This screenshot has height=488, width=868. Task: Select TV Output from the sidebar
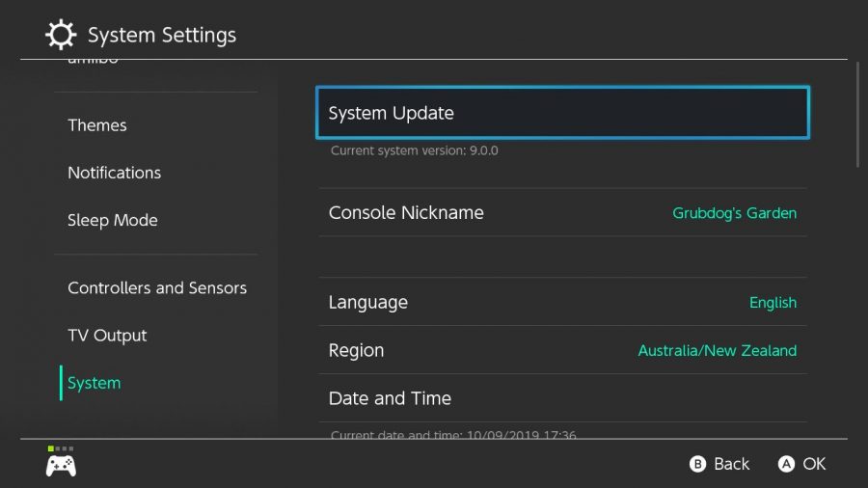coord(107,336)
